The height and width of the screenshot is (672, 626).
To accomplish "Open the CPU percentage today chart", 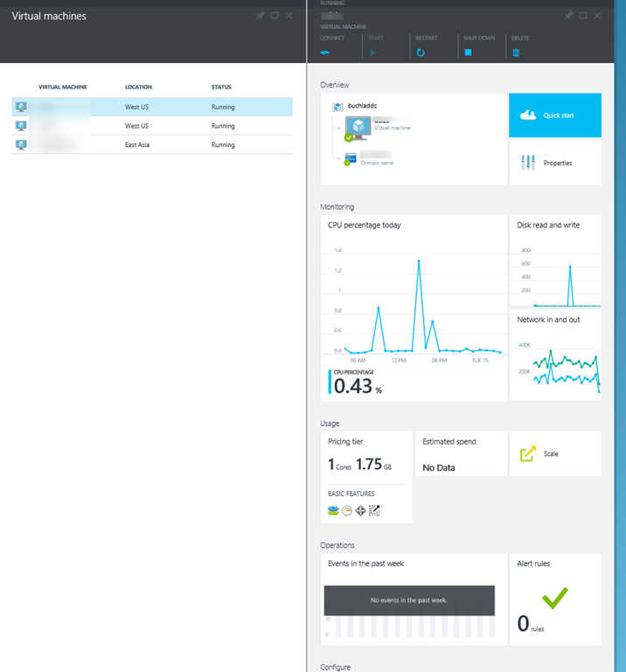I will 414,308.
